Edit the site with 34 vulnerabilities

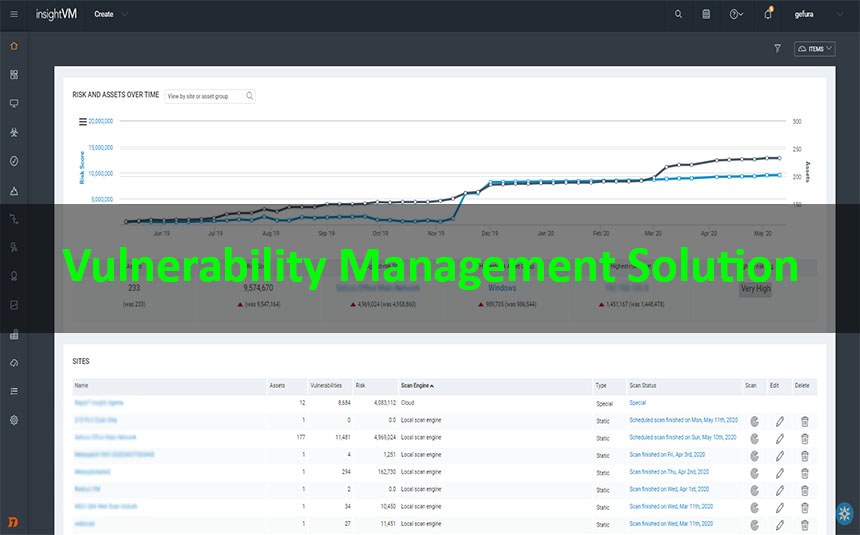780,508
